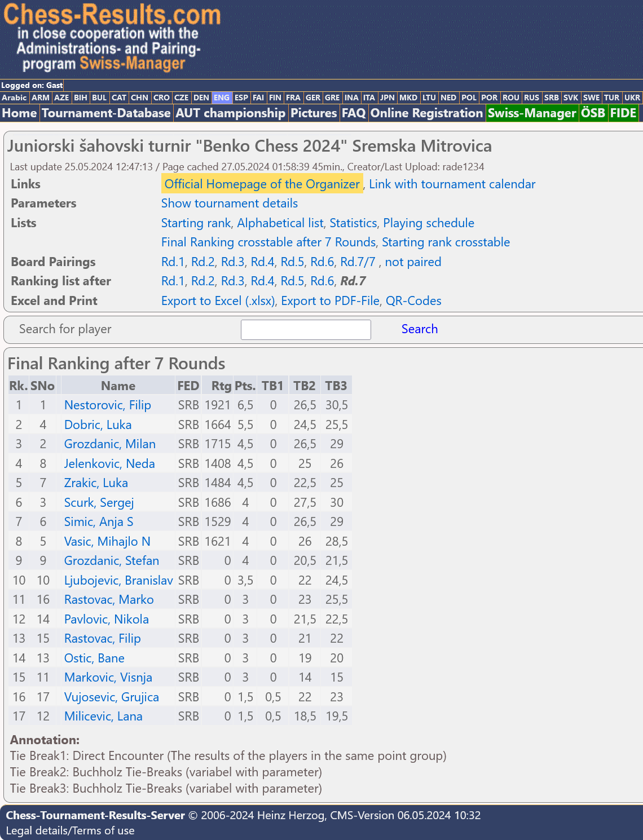Open the not paired link
The image size is (643, 840).
coord(413,262)
